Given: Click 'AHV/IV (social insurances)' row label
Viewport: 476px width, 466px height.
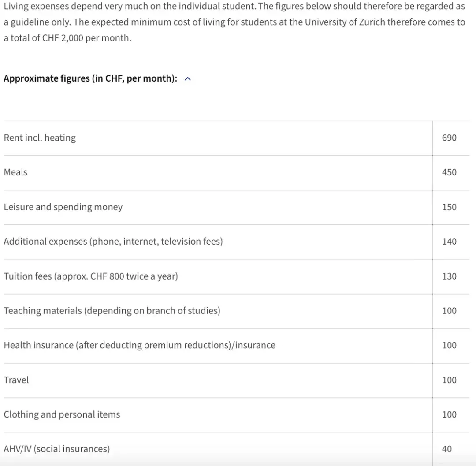Looking at the screenshot, I should 56,449.
